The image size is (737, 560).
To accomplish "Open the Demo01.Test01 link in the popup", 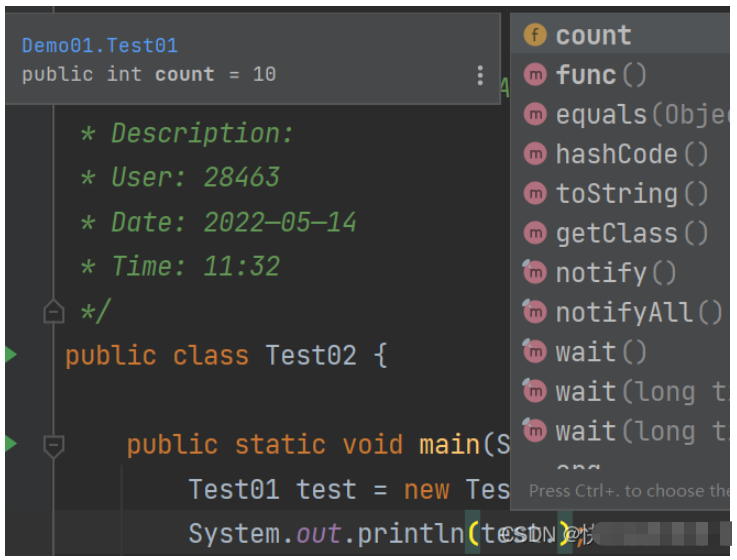I will click(100, 46).
